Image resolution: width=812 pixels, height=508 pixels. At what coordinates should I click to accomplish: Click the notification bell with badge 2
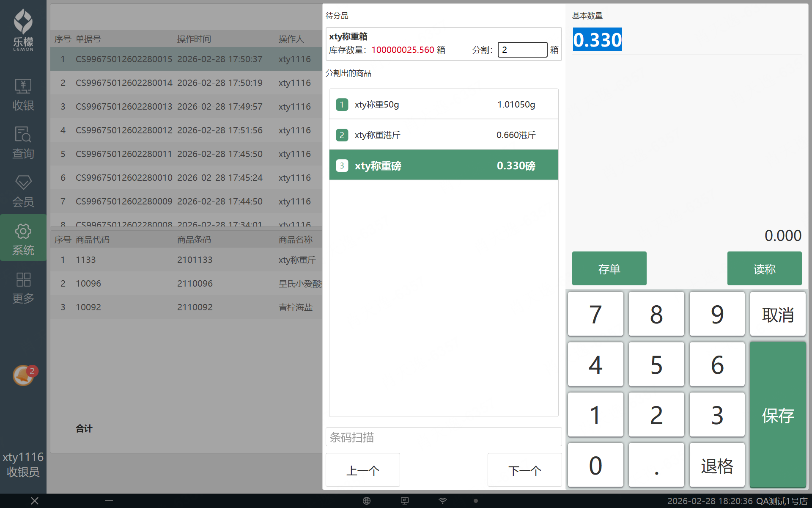coord(24,375)
